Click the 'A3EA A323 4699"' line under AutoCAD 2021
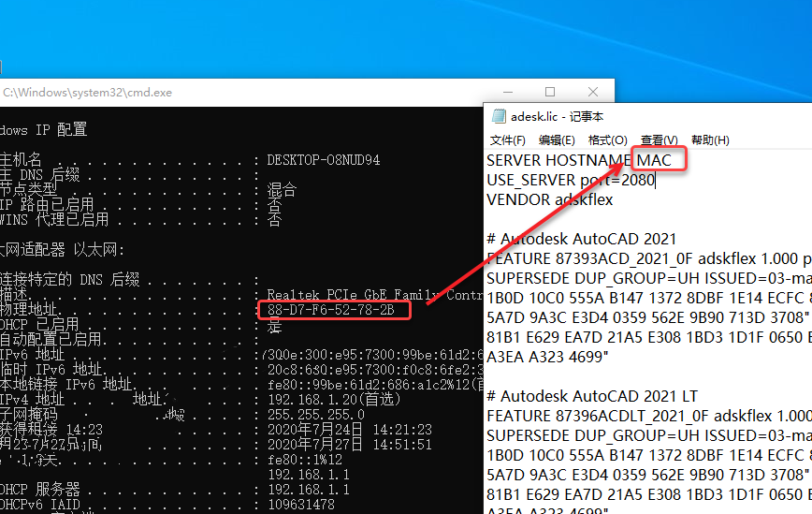Image resolution: width=812 pixels, height=514 pixels. [x=547, y=357]
